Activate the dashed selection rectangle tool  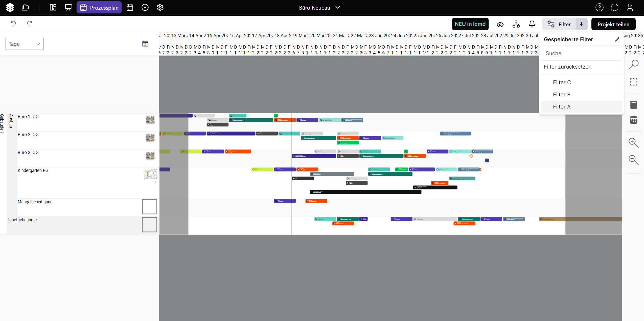[633, 82]
